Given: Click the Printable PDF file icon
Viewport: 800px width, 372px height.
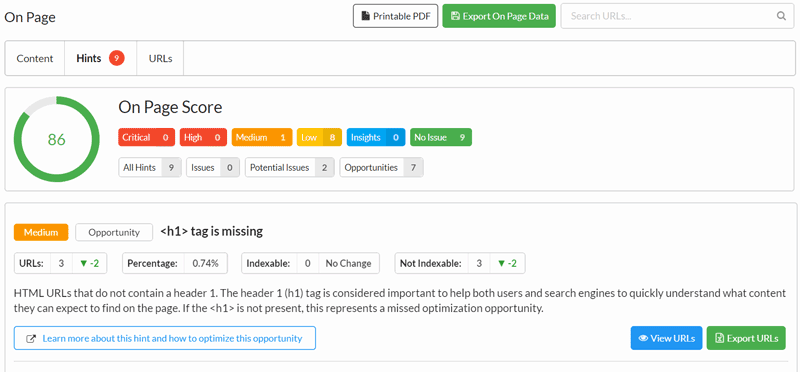Looking at the screenshot, I should [365, 16].
